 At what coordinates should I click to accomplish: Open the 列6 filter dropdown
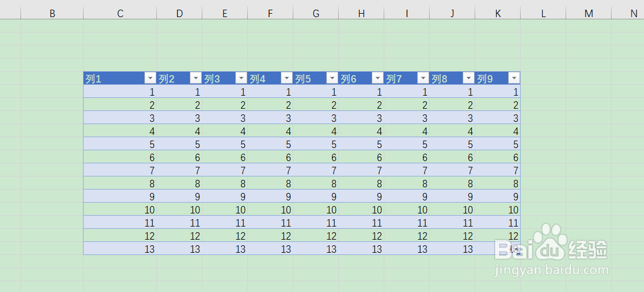pyautogui.click(x=378, y=78)
